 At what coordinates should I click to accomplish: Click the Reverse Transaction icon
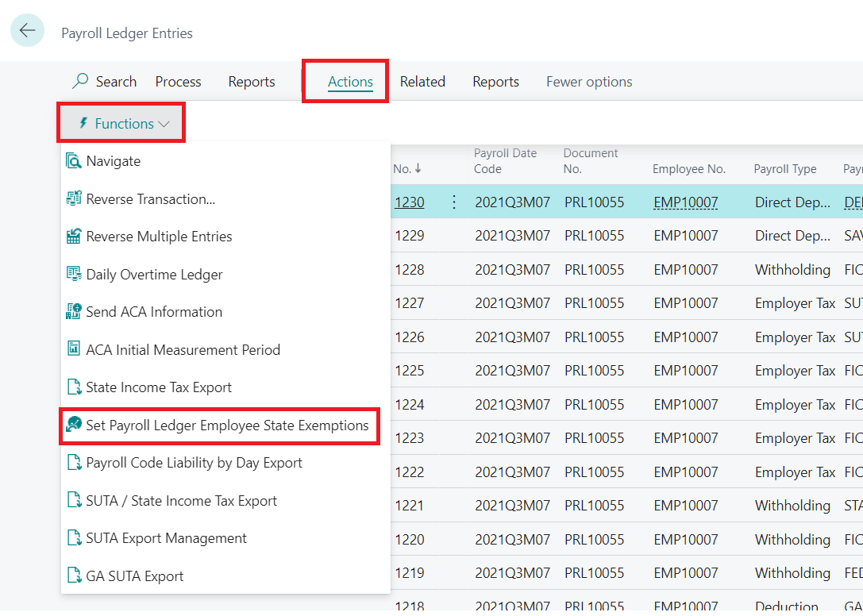73,198
